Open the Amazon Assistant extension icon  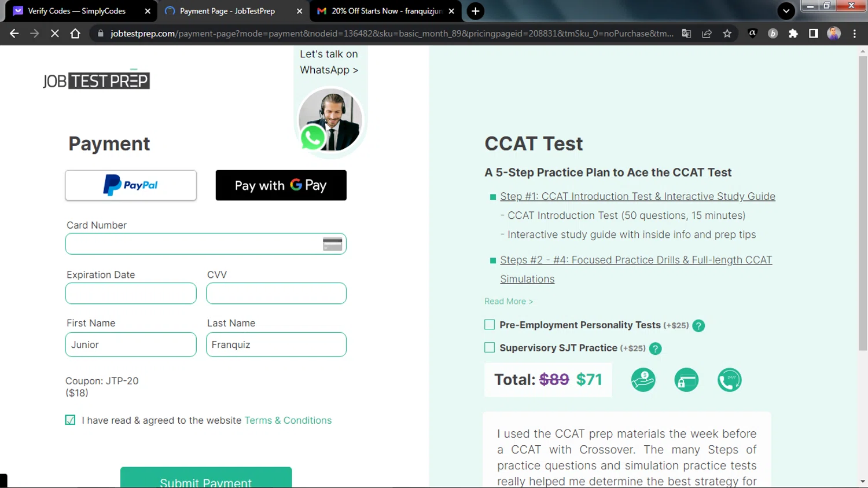coord(752,34)
